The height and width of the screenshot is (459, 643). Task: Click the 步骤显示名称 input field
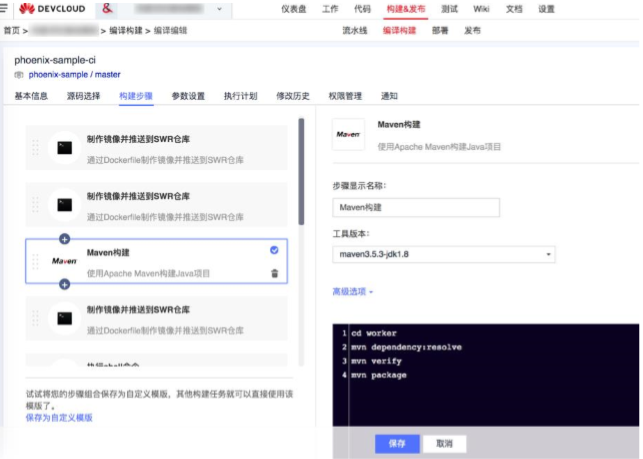click(416, 208)
